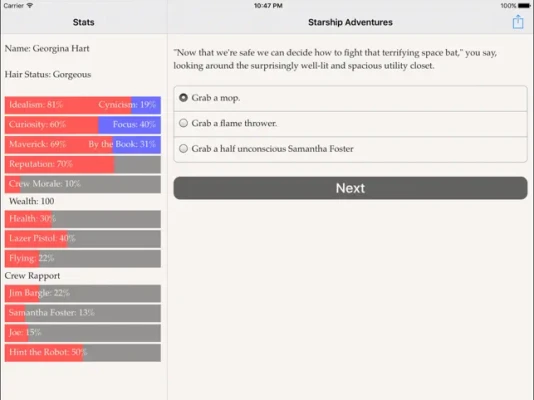The width and height of the screenshot is (534, 400).
Task: Tap the Curiosity versus Focus bar
Action: [x=83, y=125]
